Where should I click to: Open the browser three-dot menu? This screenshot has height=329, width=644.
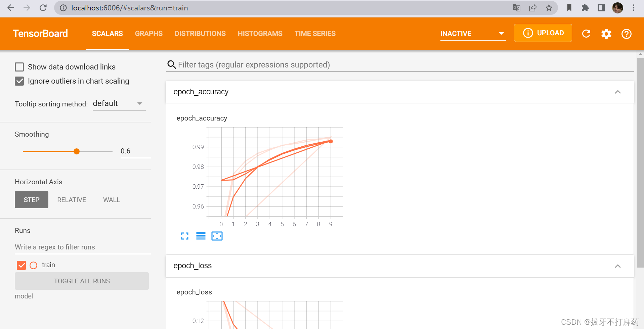[634, 8]
